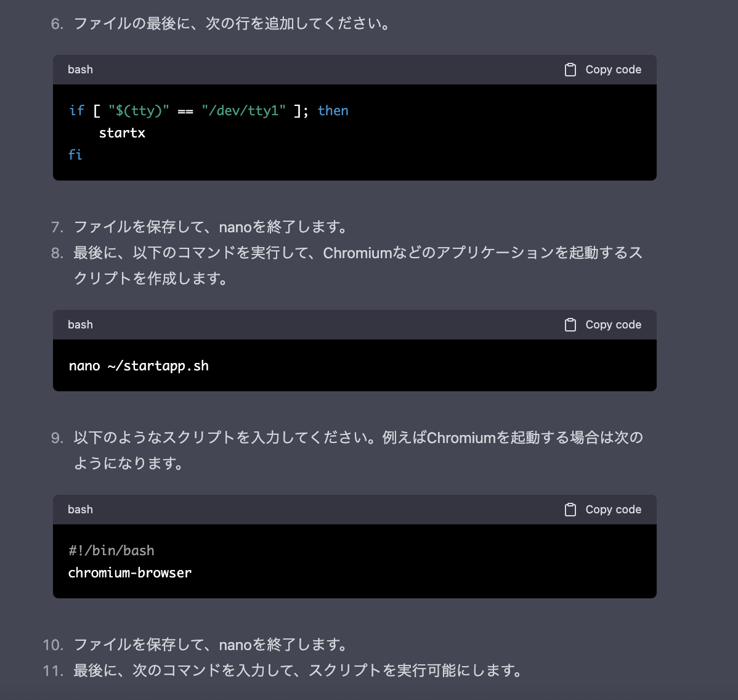The height and width of the screenshot is (700, 738).
Task: Click the "#!/bin/bash" shebang line
Action: pyautogui.click(x=112, y=551)
